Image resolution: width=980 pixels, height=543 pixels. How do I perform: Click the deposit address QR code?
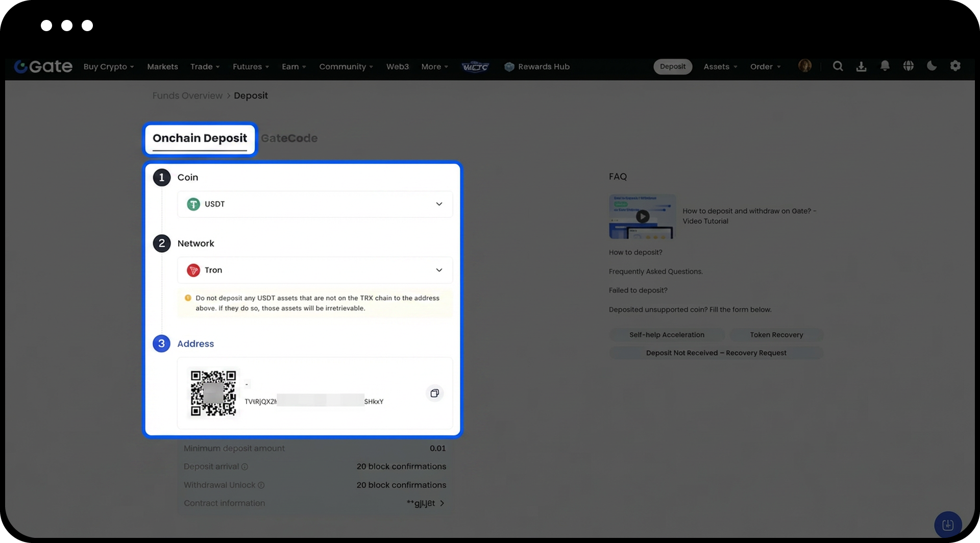pos(213,393)
